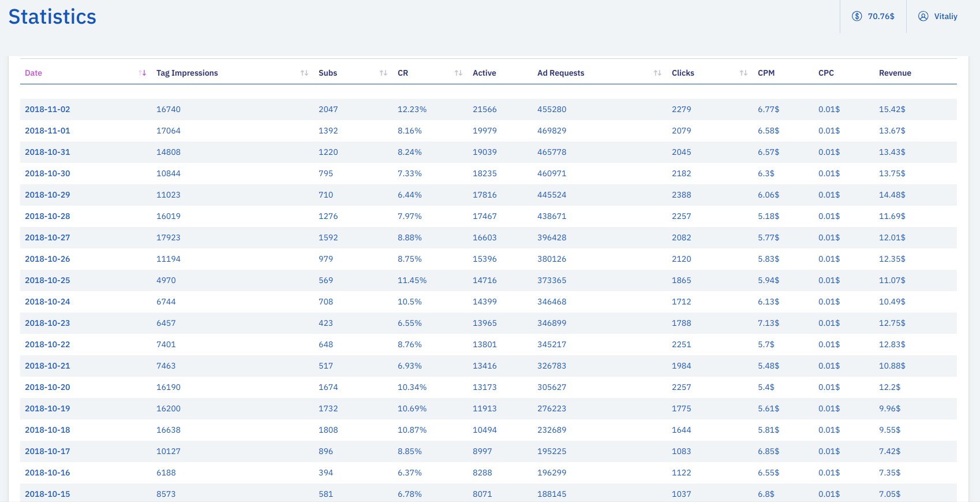
Task: Toggle sort arrows of Clicks column
Action: [x=743, y=73]
